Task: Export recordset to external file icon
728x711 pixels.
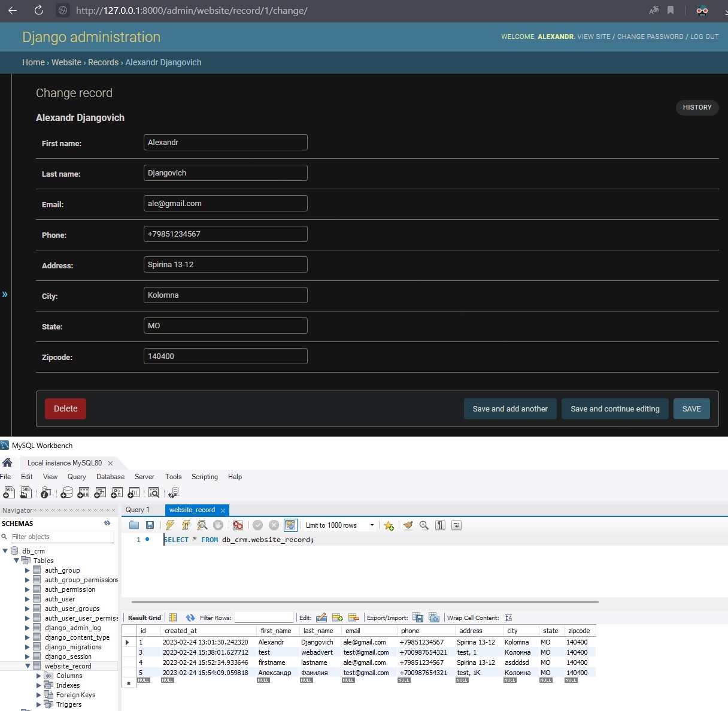Action: pos(418,618)
